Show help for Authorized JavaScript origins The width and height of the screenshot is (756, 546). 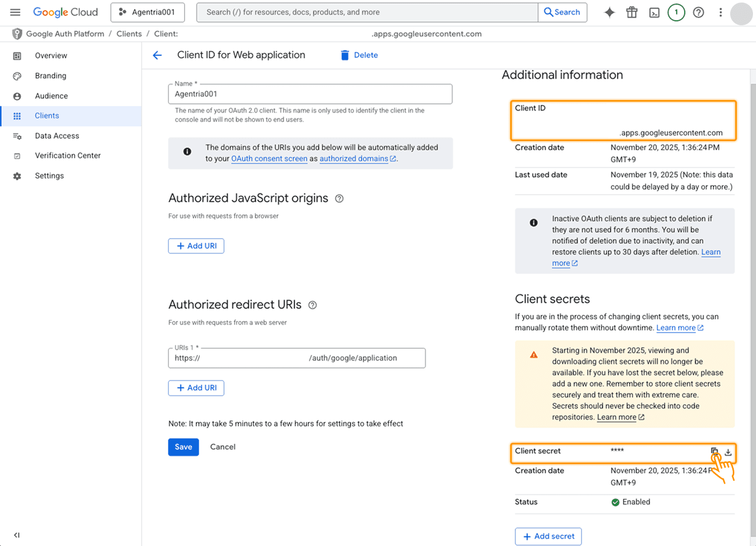tap(339, 199)
